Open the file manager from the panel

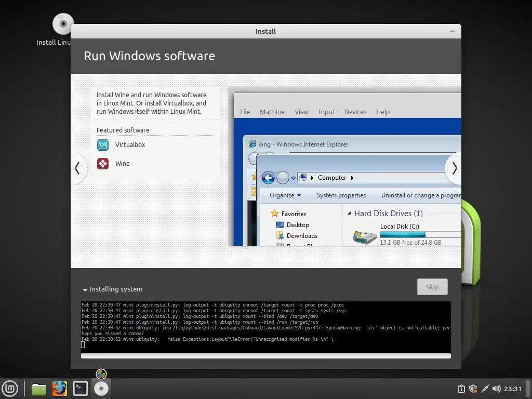[38, 389]
